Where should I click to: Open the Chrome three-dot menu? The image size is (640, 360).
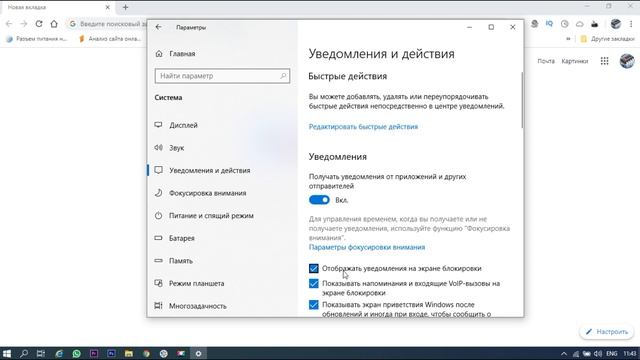[x=631, y=24]
